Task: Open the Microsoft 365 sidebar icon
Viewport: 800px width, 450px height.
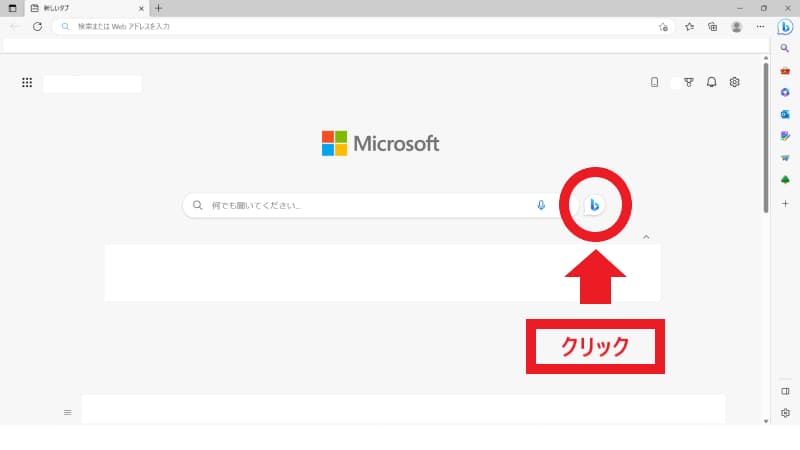Action: [785, 92]
